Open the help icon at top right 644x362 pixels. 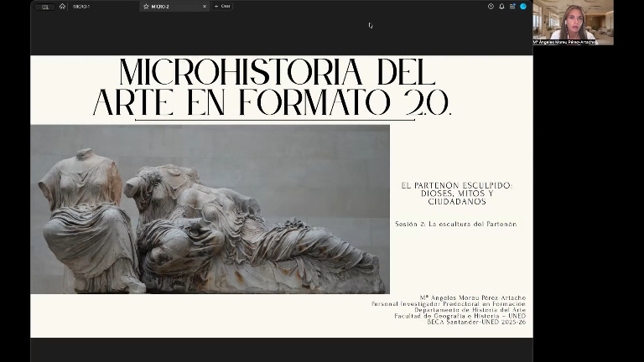[x=491, y=6]
